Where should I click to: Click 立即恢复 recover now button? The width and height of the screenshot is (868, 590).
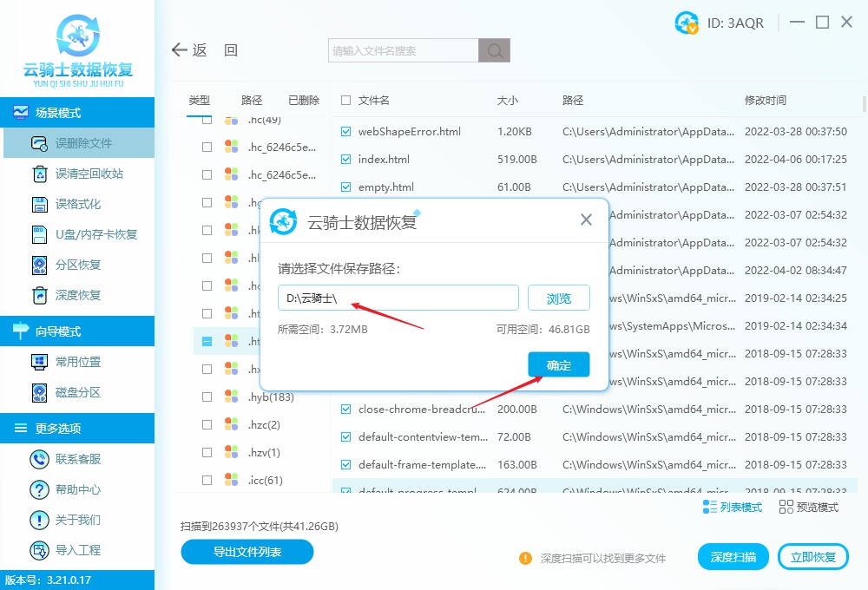click(x=813, y=557)
